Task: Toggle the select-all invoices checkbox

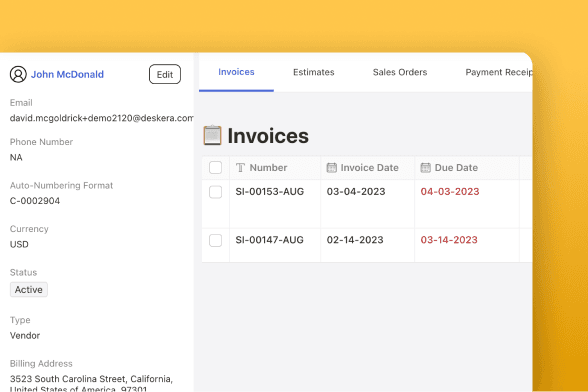Action: click(215, 167)
